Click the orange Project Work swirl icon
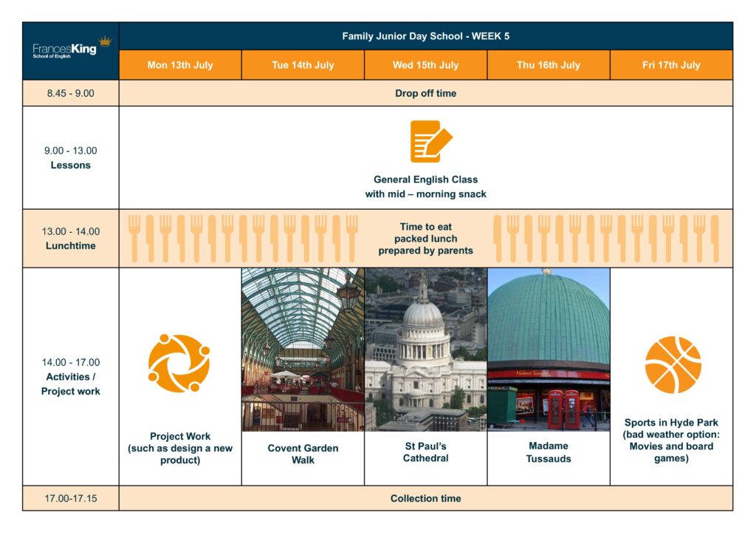 pyautogui.click(x=179, y=363)
